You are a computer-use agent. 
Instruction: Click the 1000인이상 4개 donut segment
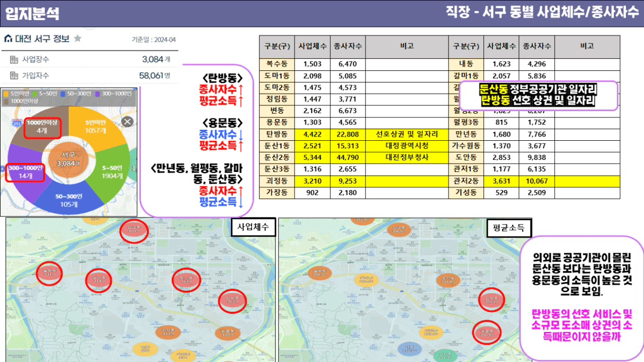click(42, 126)
